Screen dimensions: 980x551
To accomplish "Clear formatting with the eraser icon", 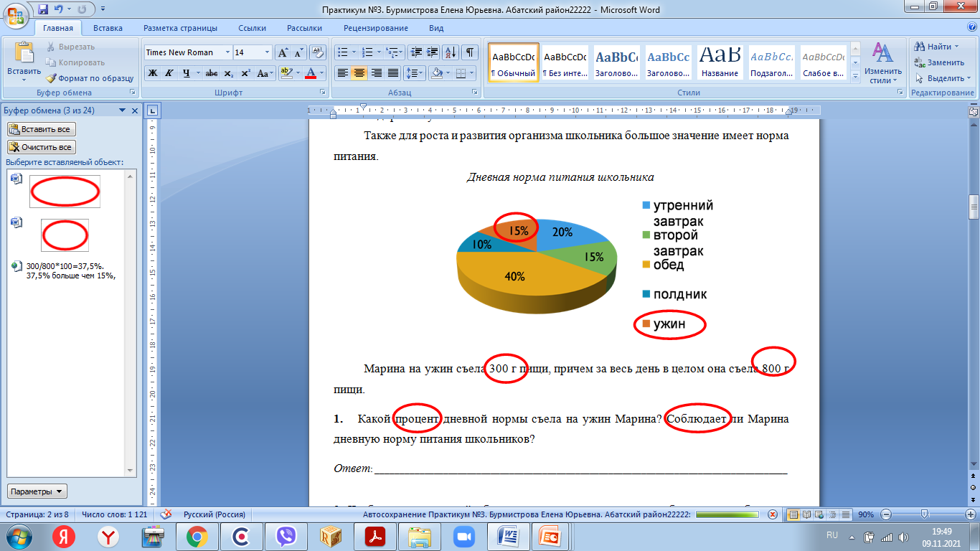I will point(317,52).
